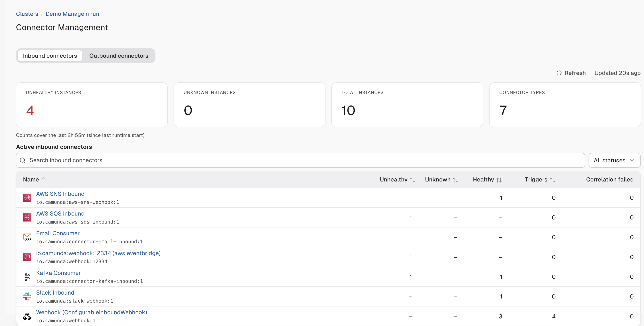Click the Email Consumer envelope icon

tap(27, 237)
